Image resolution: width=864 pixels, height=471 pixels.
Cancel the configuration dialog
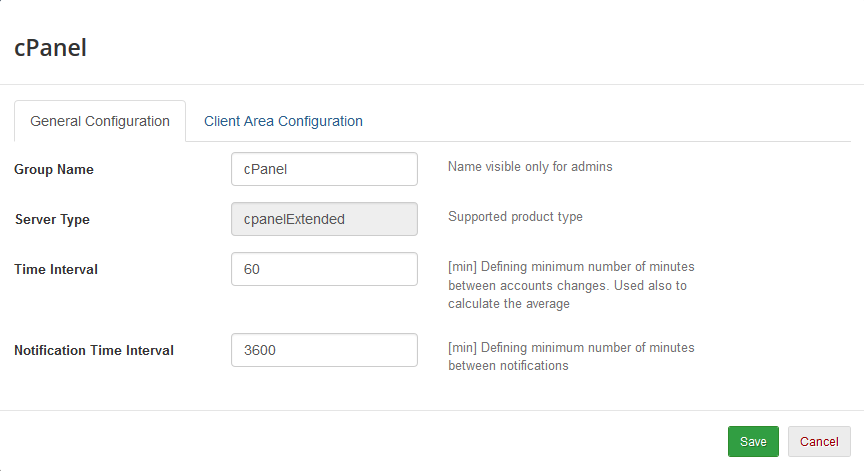pos(819,441)
